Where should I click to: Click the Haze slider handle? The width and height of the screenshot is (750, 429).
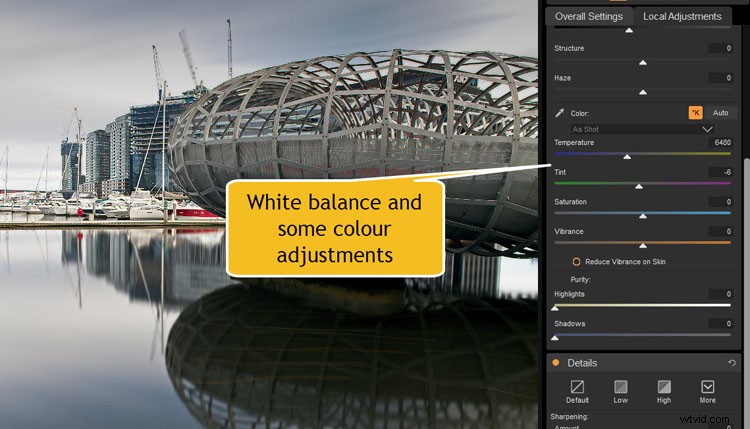pyautogui.click(x=643, y=92)
